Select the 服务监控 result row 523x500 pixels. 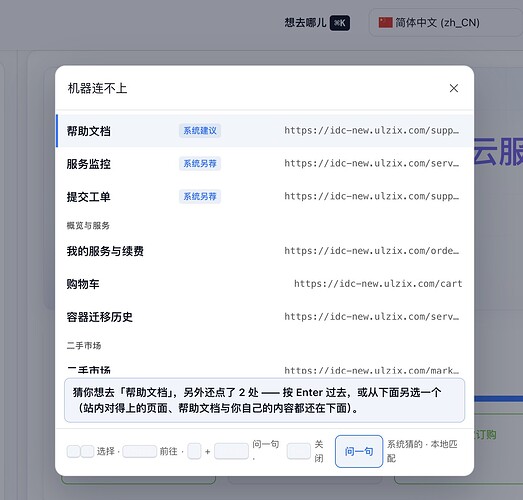[265, 164]
